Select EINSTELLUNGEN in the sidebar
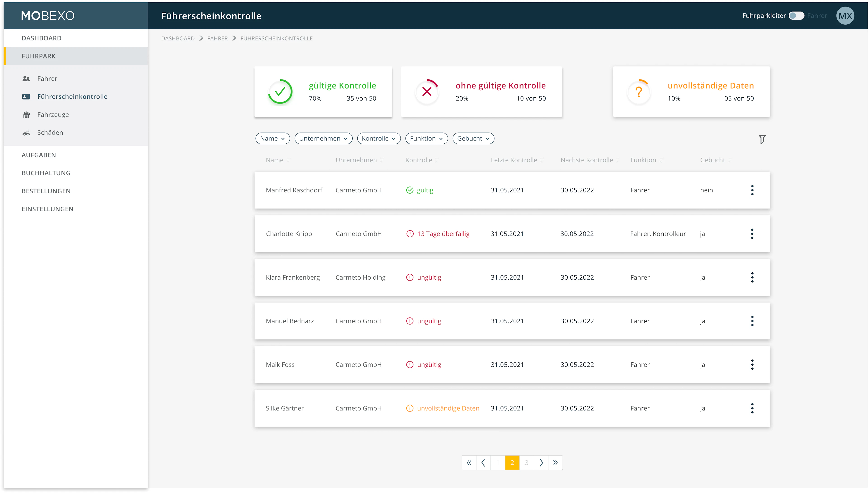The image size is (868, 493). click(x=47, y=209)
